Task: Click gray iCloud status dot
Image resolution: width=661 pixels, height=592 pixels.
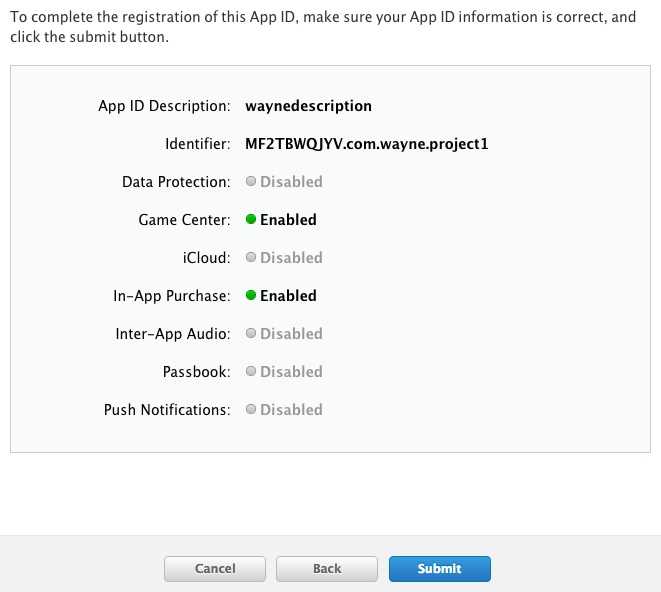Action: (251, 258)
